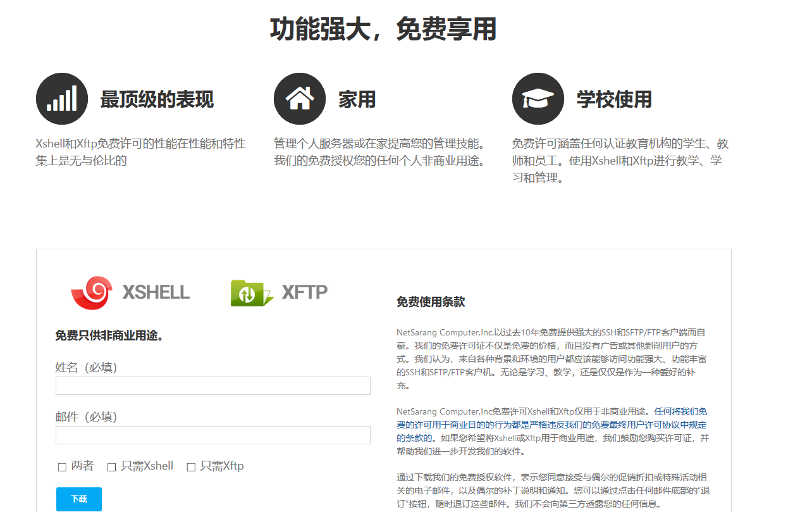Click the 最顶级的表现 heading

click(x=157, y=99)
